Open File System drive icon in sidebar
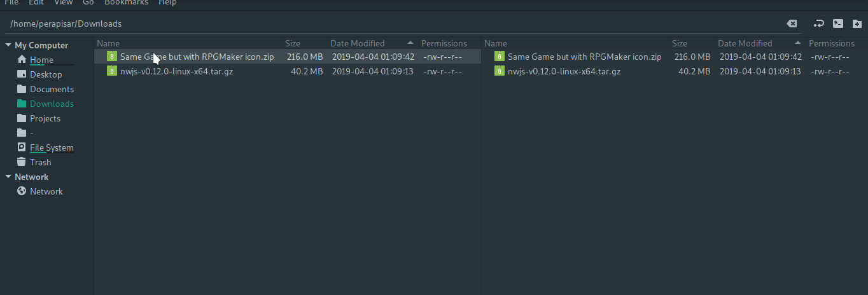The image size is (868, 295). click(x=22, y=147)
